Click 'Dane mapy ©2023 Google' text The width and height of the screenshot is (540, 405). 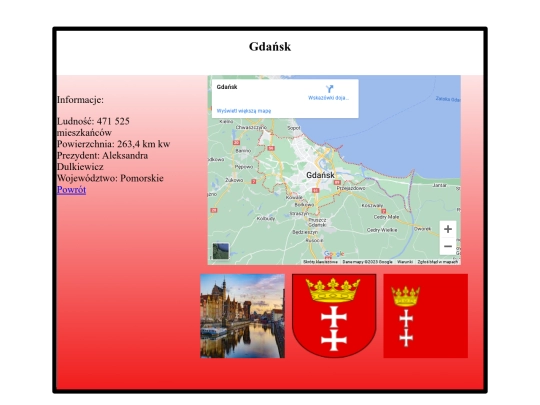coord(367,262)
